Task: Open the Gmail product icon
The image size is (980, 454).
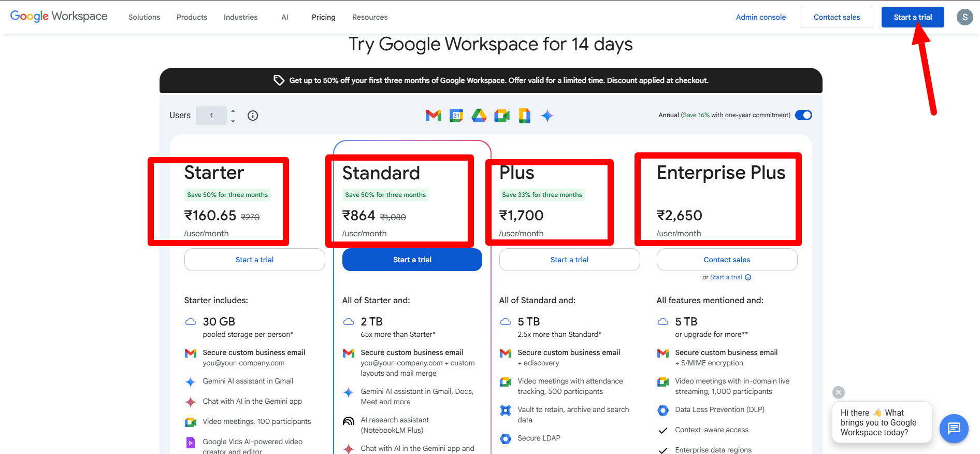Action: pyautogui.click(x=434, y=116)
